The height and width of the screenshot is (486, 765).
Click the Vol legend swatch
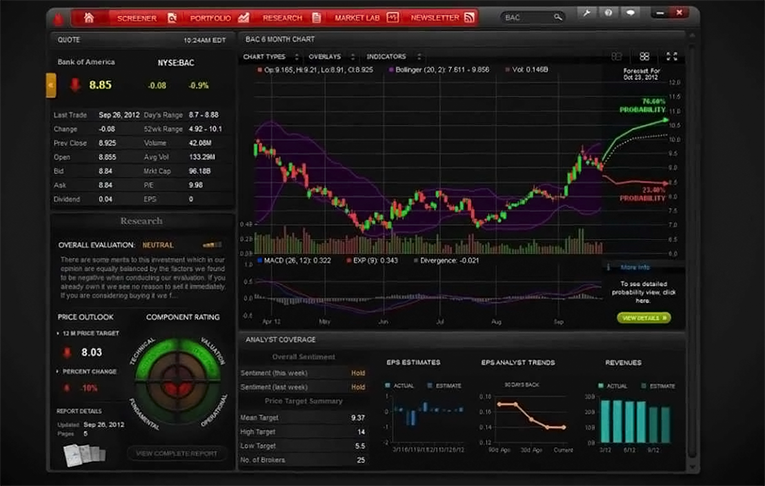pos(508,70)
